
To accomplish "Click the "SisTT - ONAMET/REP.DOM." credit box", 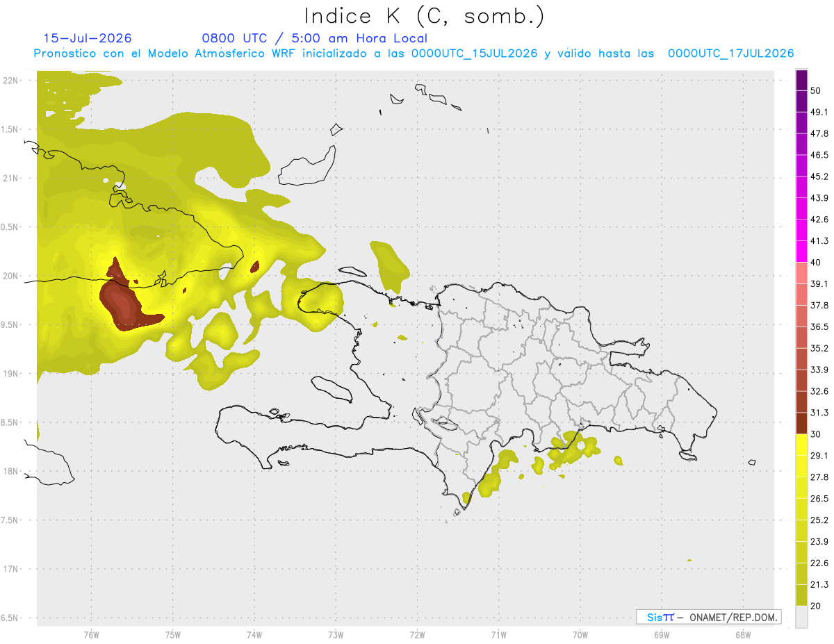I will (709, 617).
